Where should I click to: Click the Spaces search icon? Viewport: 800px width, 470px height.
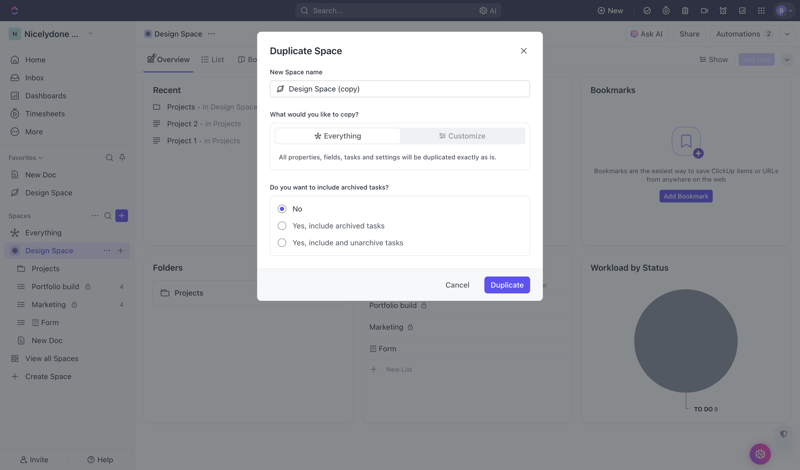pos(108,215)
